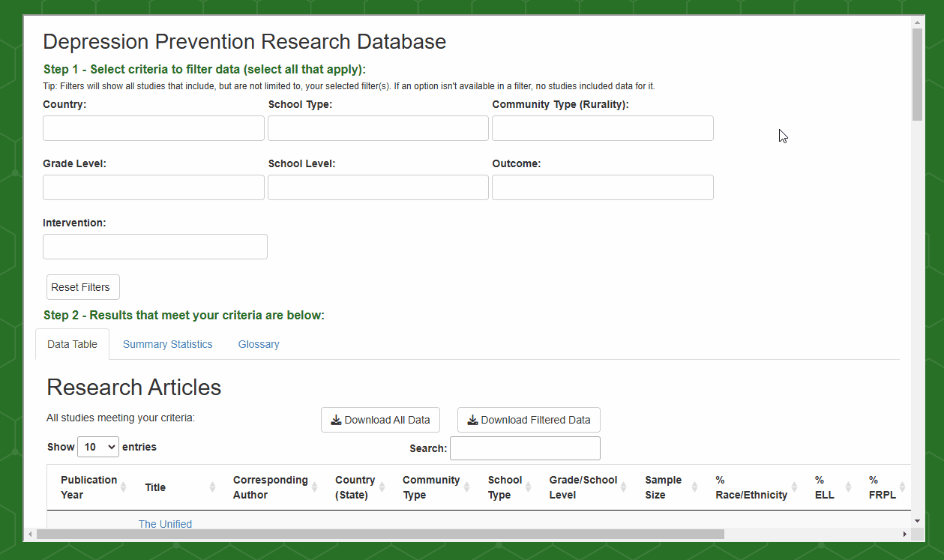The width and height of the screenshot is (944, 560).
Task: Click the scroll-right arrow on horizontal scrollbar
Action: click(x=905, y=534)
